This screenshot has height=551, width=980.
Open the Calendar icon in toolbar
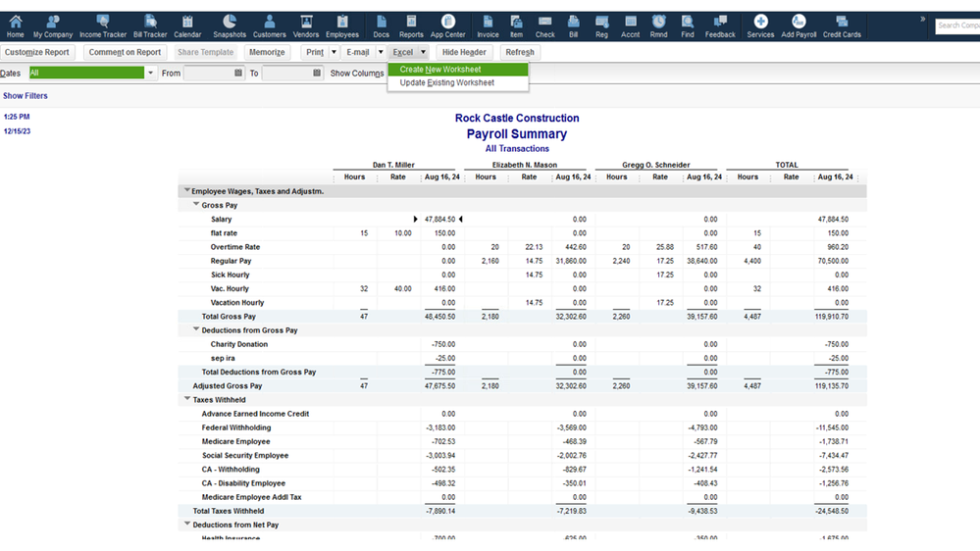point(187,25)
